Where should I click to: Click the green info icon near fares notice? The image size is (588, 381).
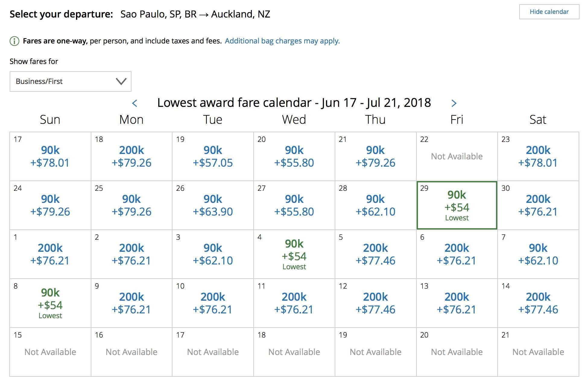(x=14, y=41)
